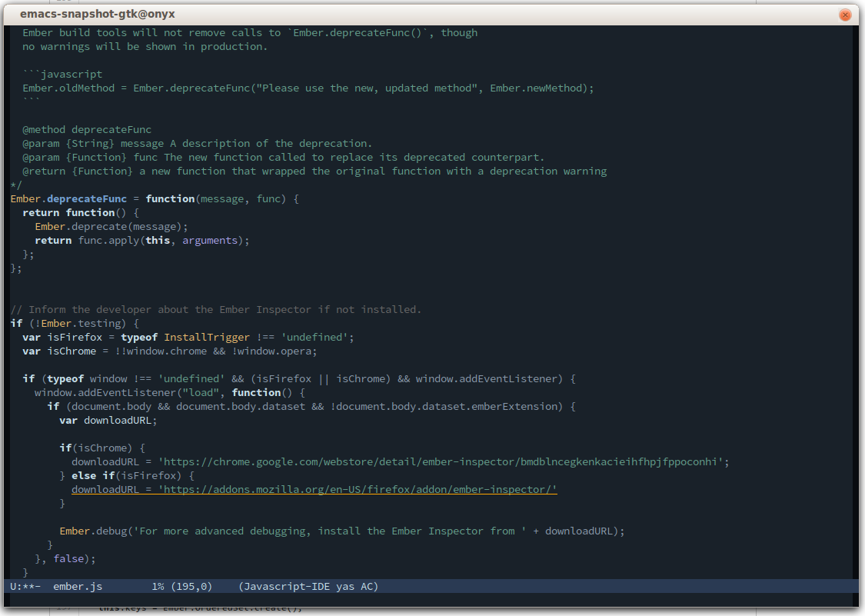Click the ```javascript code fence line
The width and height of the screenshot is (865, 616).
point(62,74)
